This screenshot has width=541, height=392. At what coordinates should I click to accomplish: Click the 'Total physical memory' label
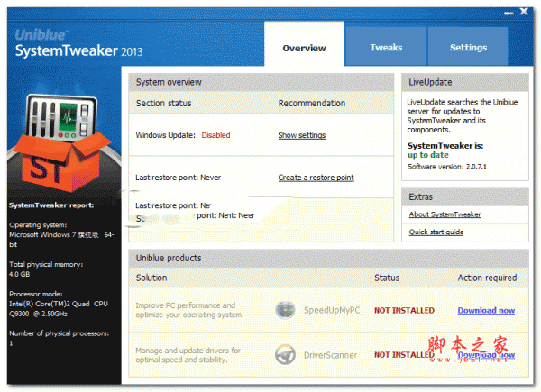[46, 264]
